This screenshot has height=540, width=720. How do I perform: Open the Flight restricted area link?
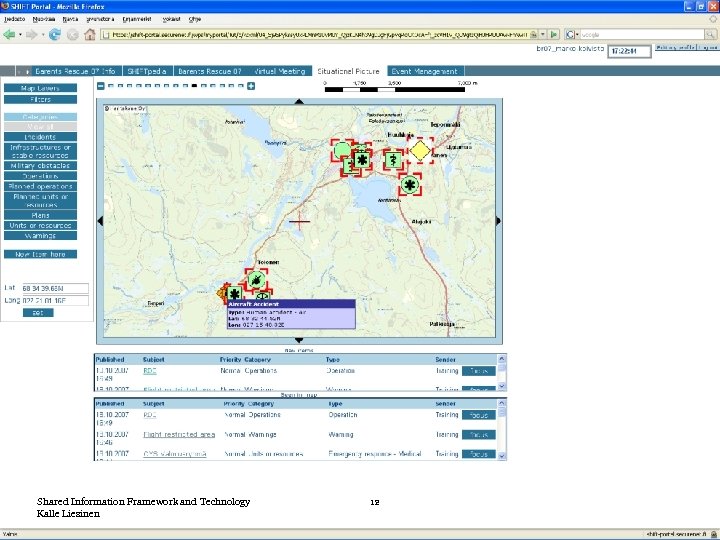tap(178, 435)
